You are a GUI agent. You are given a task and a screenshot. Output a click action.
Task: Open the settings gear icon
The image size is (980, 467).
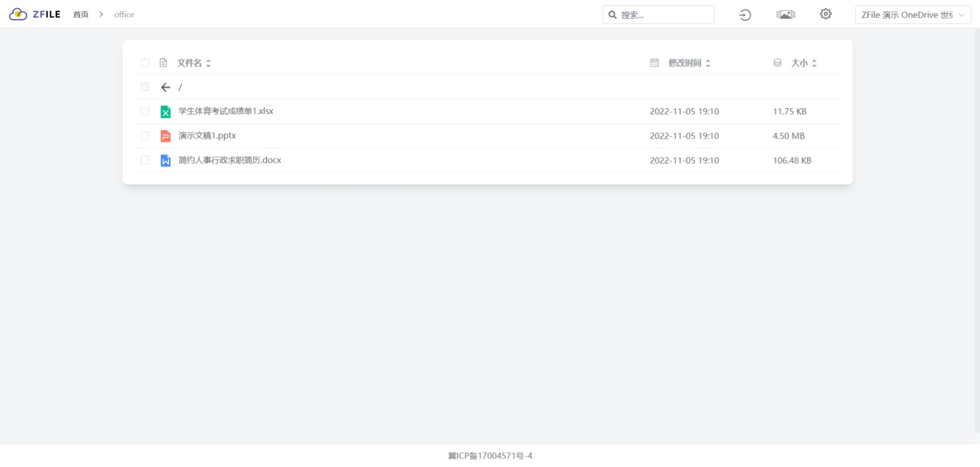pos(825,14)
